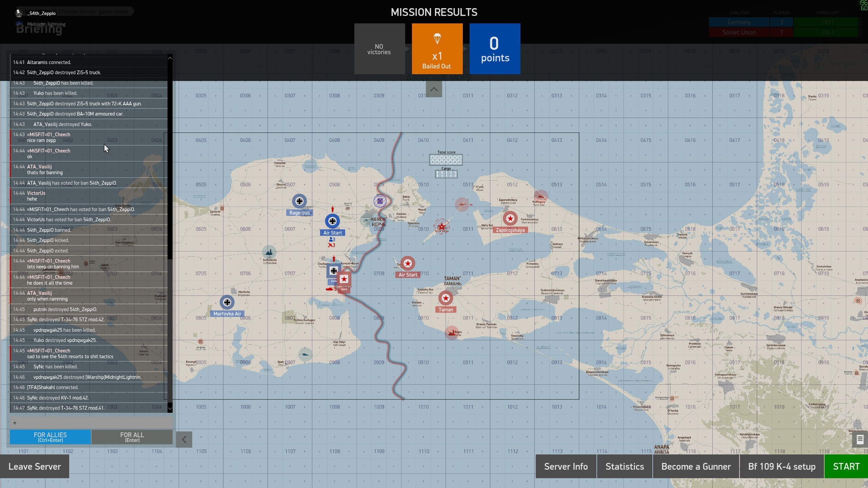868x488 pixels.
Task: Click the Soviet Air Start icon
Action: click(408, 263)
